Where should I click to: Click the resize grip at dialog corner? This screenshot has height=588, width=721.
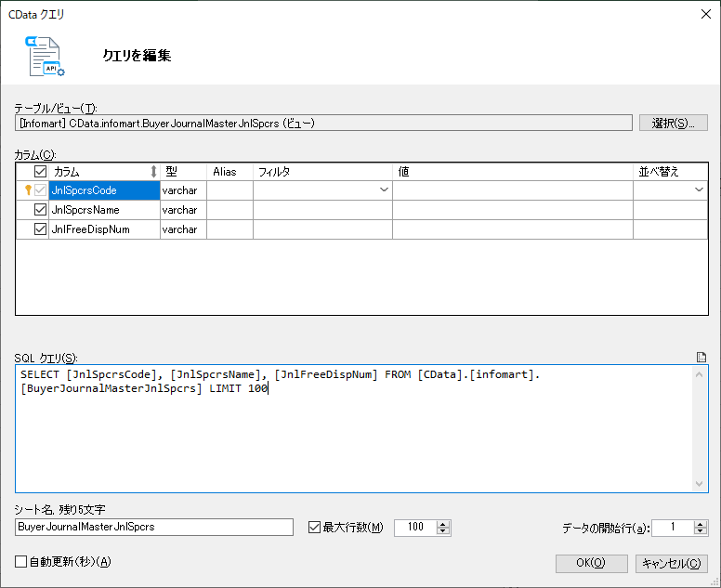714,582
